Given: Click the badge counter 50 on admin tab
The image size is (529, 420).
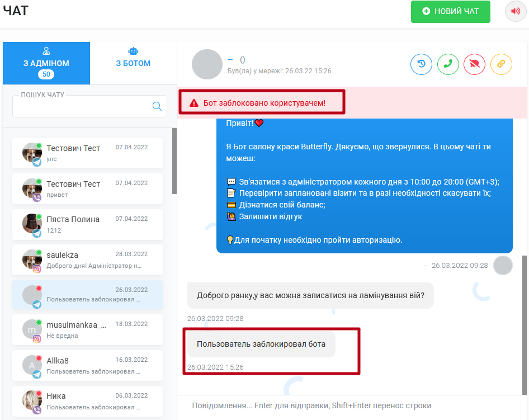Looking at the screenshot, I should pos(46,74).
